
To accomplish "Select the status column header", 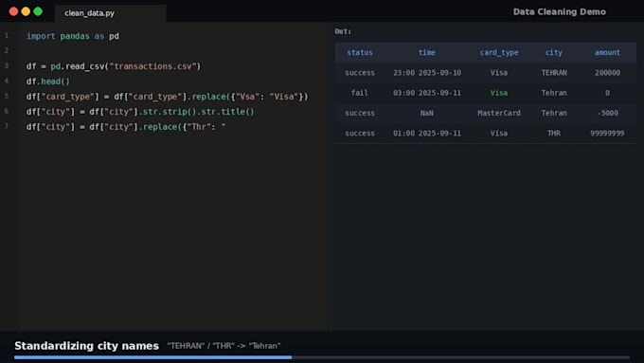I will click(x=360, y=53).
